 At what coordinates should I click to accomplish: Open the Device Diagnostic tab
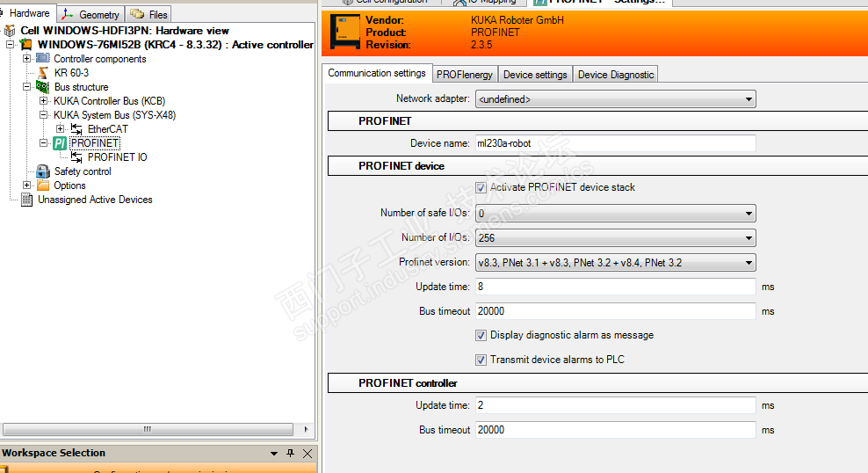tap(616, 75)
